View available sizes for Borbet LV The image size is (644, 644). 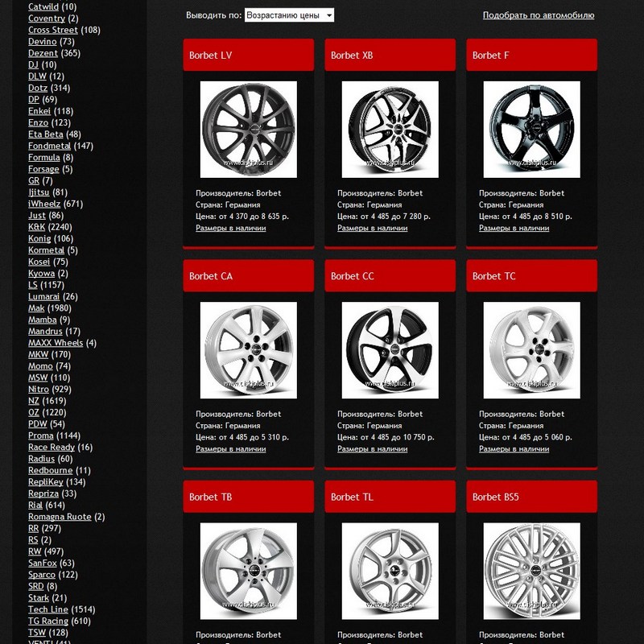tap(231, 228)
